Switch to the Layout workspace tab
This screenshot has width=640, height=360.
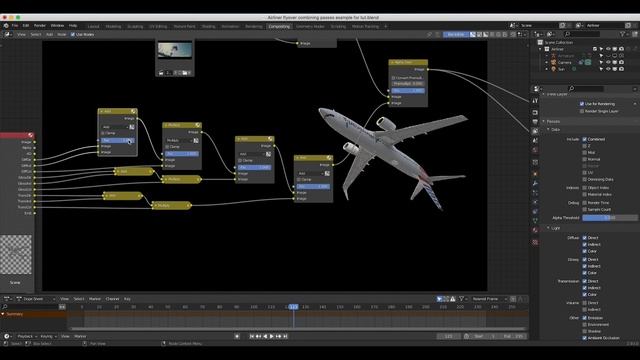tap(93, 27)
